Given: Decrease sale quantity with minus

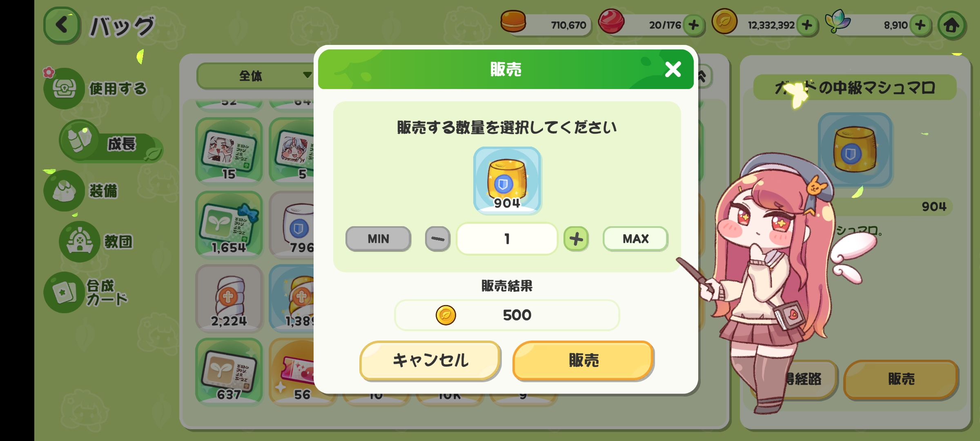Looking at the screenshot, I should pyautogui.click(x=437, y=239).
